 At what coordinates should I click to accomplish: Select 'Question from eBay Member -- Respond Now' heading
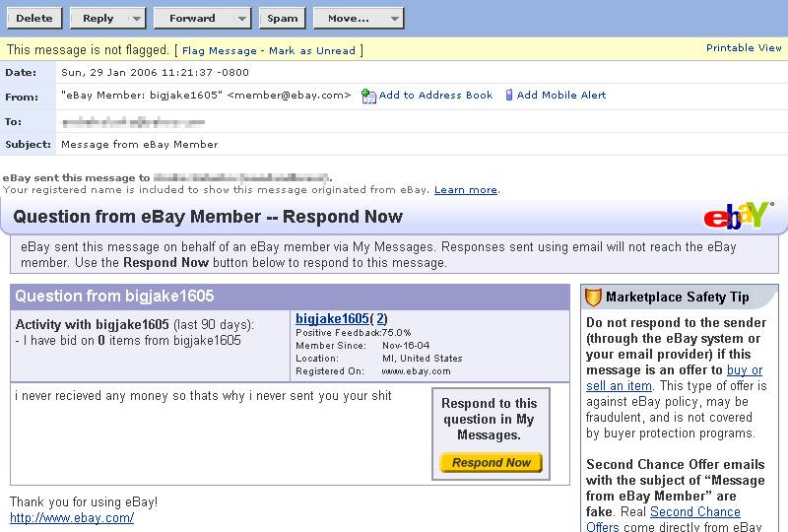click(208, 217)
